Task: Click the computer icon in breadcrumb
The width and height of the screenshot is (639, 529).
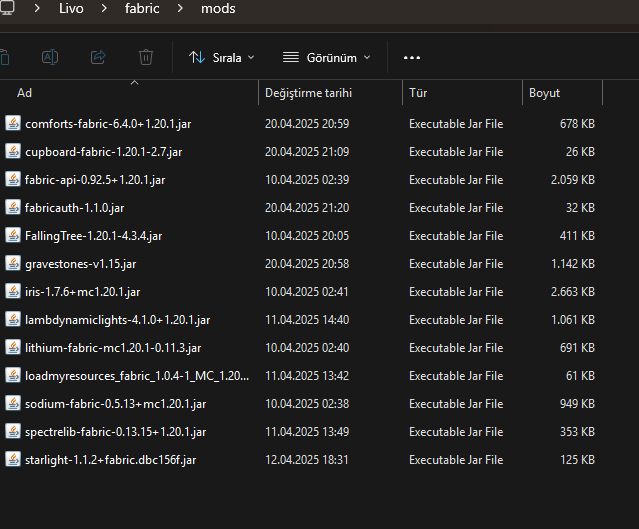Action: (x=7, y=8)
